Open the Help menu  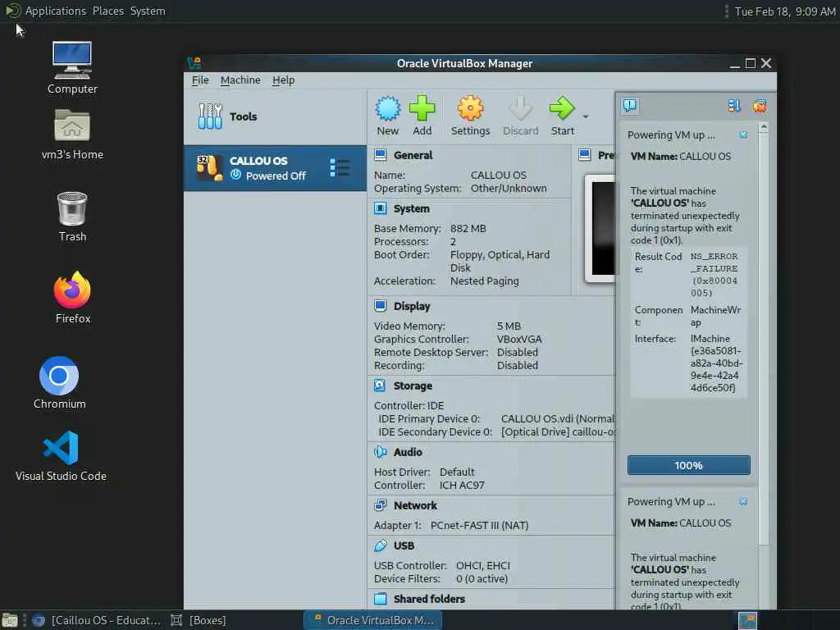coord(283,80)
